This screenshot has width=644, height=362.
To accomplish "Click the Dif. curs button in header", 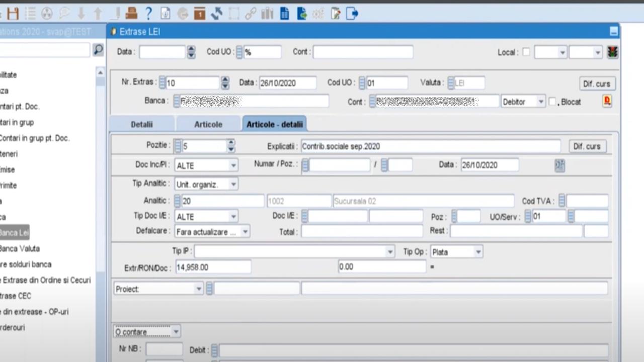I will [597, 84].
